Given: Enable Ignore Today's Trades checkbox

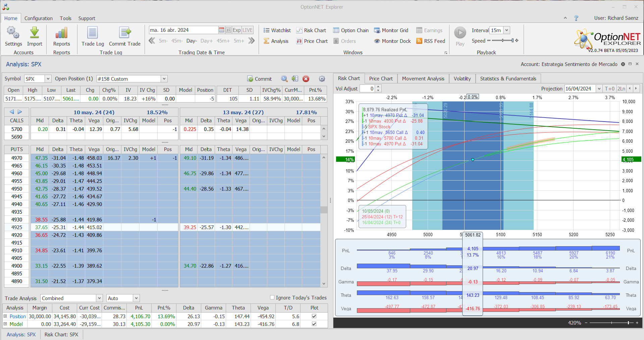Looking at the screenshot, I should 272,297.
